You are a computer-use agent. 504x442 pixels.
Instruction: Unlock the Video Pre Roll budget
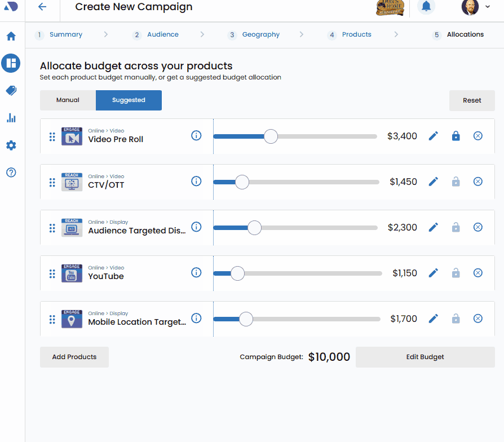pos(456,136)
